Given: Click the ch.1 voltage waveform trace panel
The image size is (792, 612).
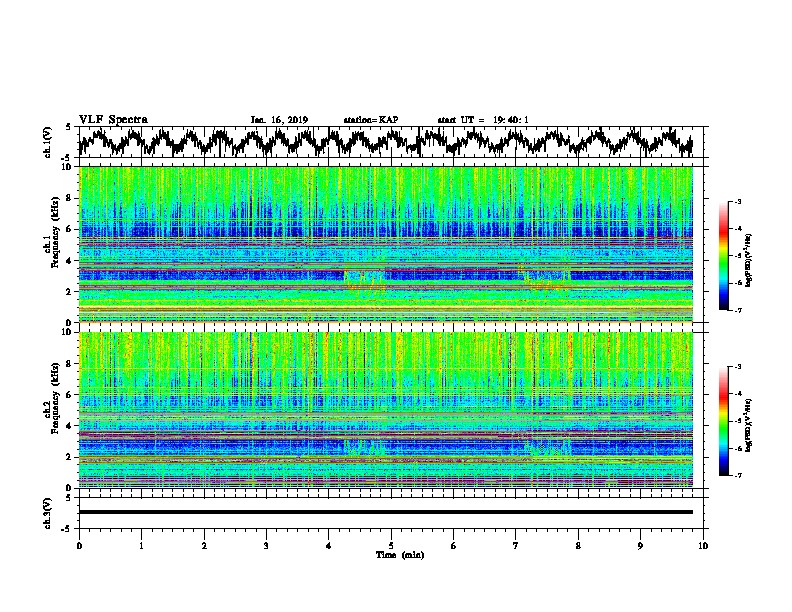Looking at the screenshot, I should 390,142.
